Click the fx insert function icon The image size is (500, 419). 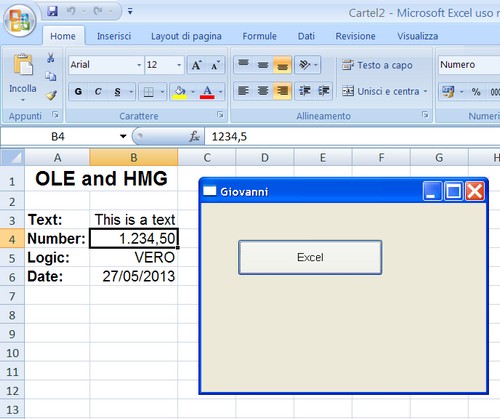pyautogui.click(x=194, y=137)
